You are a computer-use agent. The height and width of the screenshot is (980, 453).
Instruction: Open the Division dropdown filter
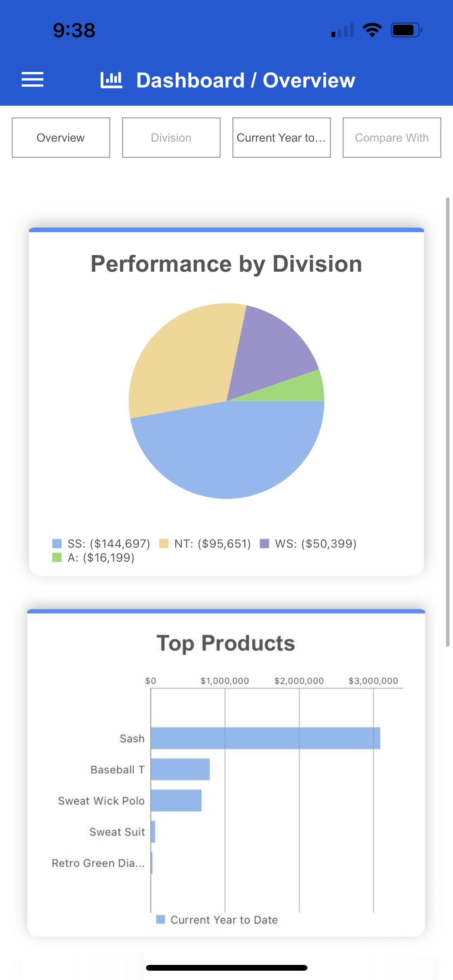(171, 138)
